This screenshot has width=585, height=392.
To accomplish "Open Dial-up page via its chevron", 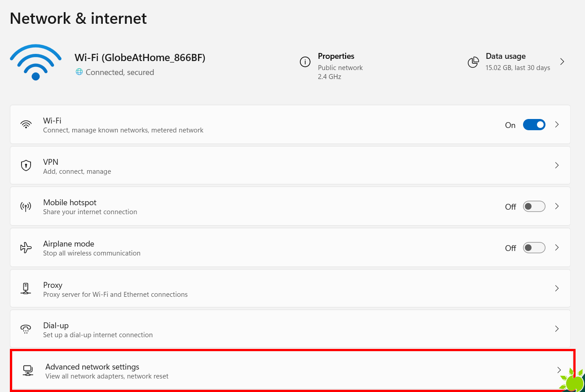I will point(557,329).
